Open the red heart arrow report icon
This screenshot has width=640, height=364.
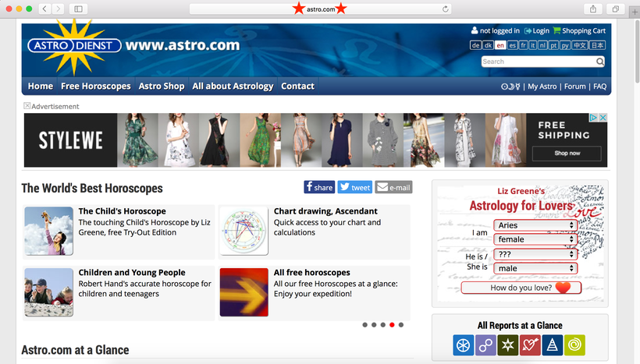pos(530,345)
